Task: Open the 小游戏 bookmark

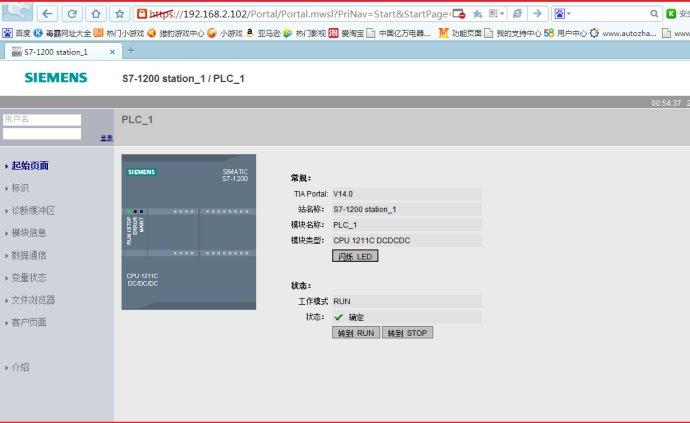Action: pos(224,33)
